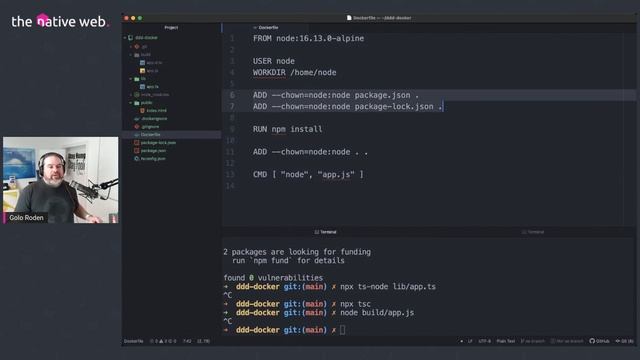The height and width of the screenshot is (360, 640).
Task: Open the Git panel from status bar
Action: coord(624,341)
